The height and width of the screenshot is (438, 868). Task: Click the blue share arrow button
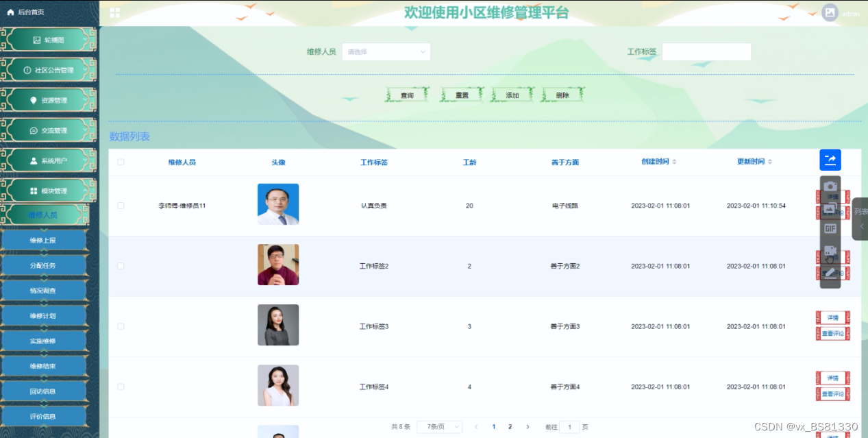click(x=830, y=160)
